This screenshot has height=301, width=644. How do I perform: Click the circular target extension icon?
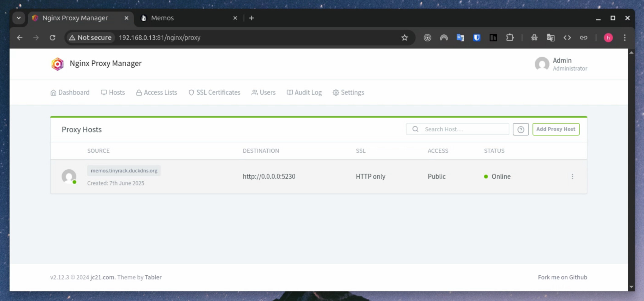pos(427,37)
